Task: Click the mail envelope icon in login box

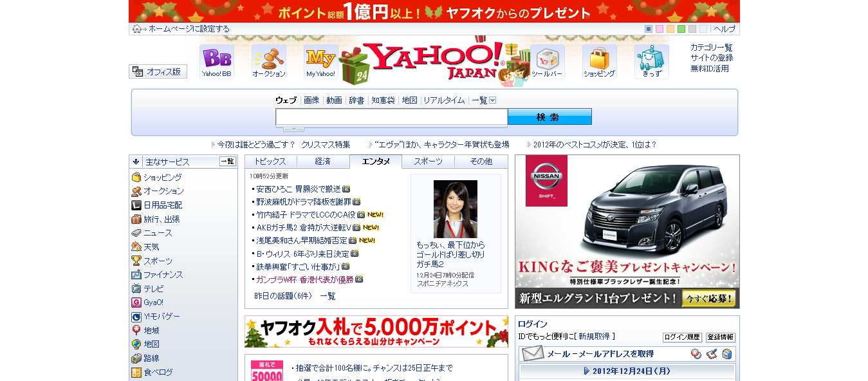Action: [x=533, y=354]
